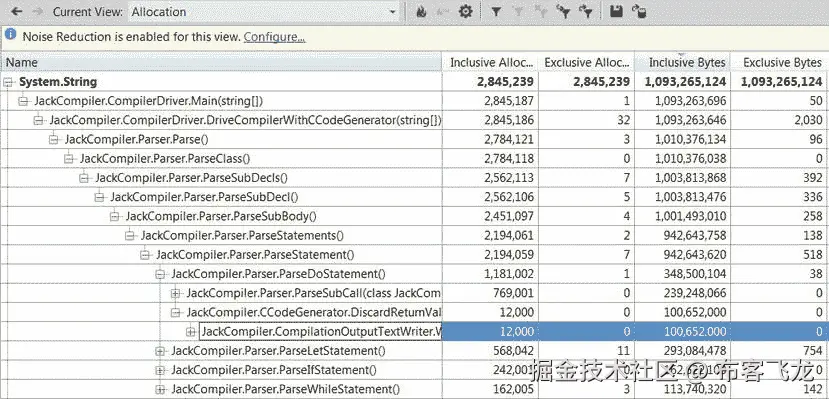829x399 pixels.
Task: Click the save floppy disk icon
Action: 615,11
